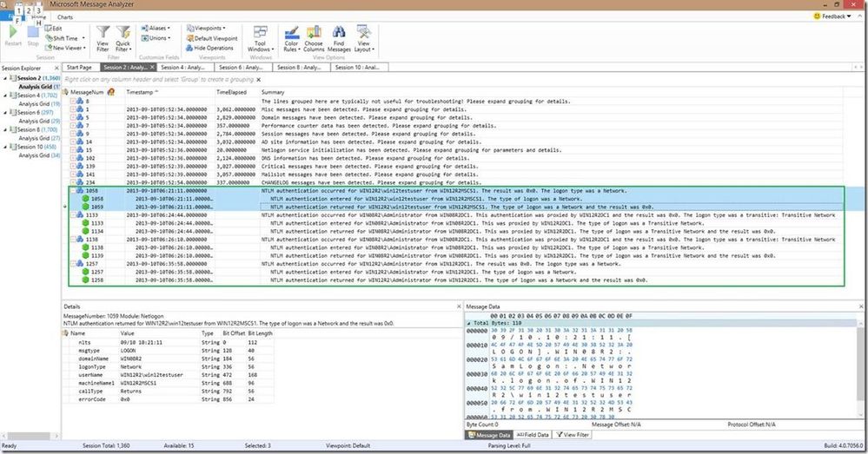Click the Find Messages binoculars icon
The image size is (868, 454).
pos(339,33)
